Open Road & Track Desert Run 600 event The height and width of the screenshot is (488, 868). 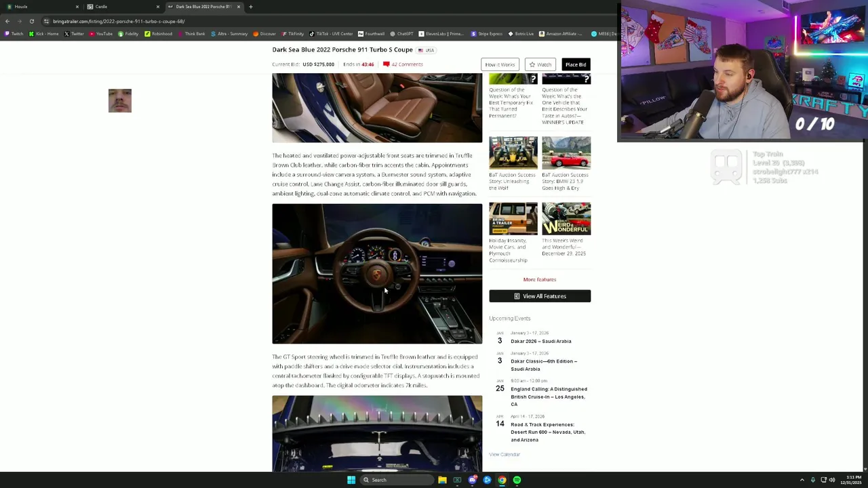(x=548, y=432)
